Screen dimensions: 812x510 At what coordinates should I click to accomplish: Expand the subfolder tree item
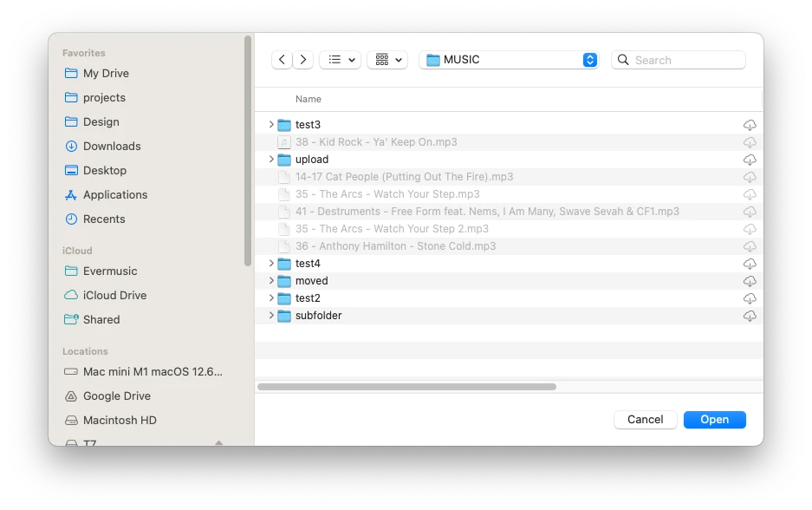271,316
